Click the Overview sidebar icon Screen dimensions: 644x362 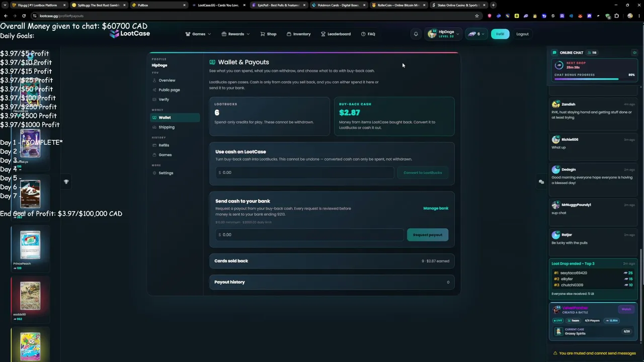[154, 80]
